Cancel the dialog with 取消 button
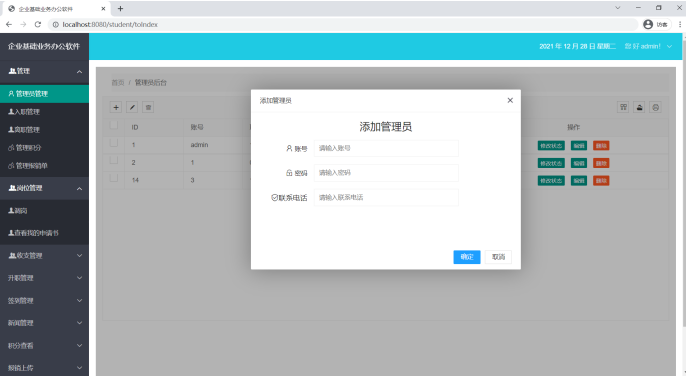The image size is (686, 378). pos(498,257)
